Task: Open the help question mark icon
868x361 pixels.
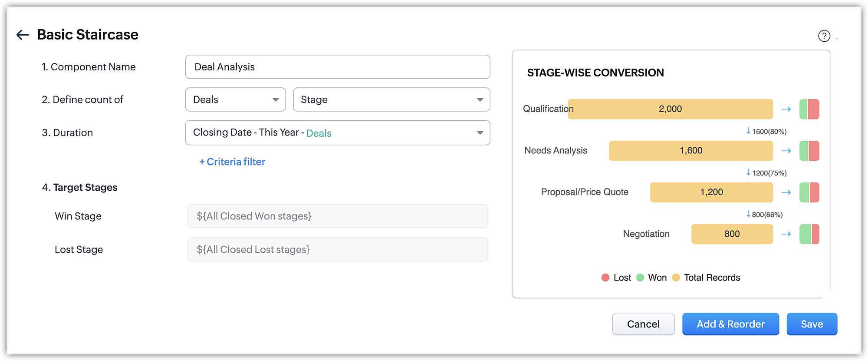Action: tap(824, 36)
